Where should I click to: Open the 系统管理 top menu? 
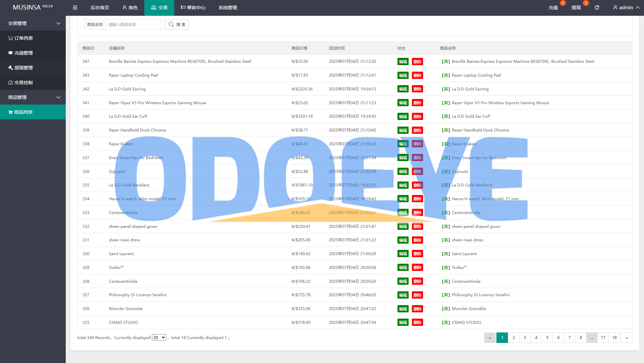227,8
